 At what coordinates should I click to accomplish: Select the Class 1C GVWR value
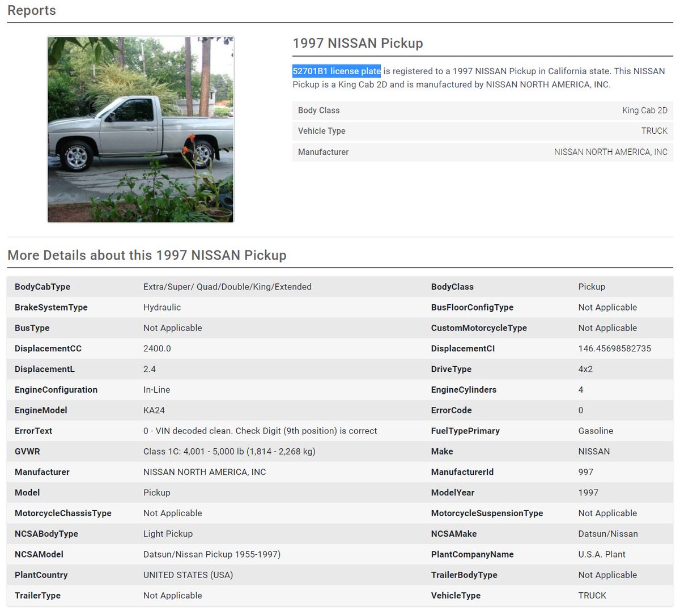tap(229, 452)
